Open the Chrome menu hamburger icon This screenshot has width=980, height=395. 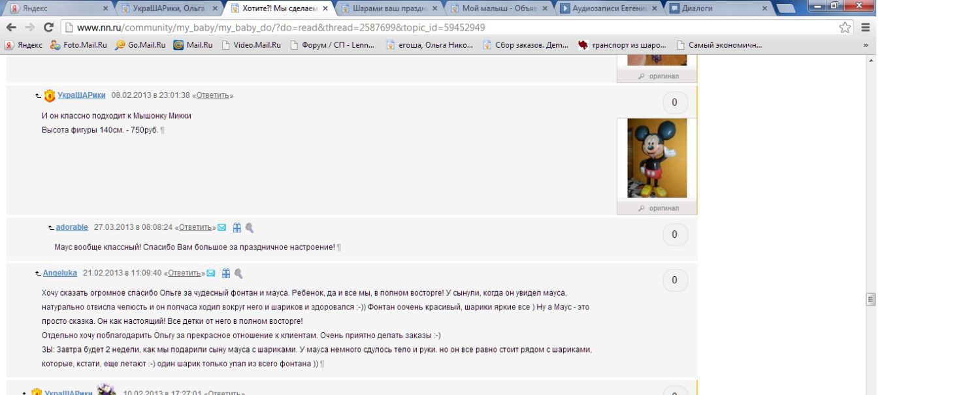coord(866,27)
